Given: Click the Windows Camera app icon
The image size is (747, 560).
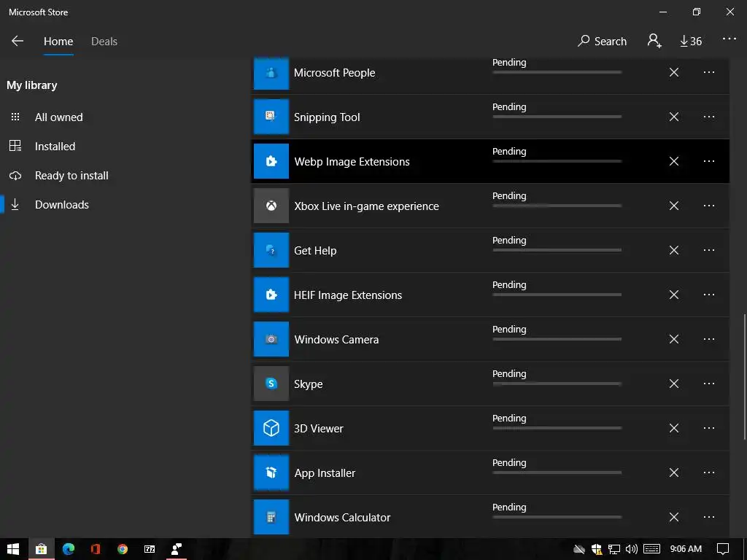Looking at the screenshot, I should click(271, 339).
